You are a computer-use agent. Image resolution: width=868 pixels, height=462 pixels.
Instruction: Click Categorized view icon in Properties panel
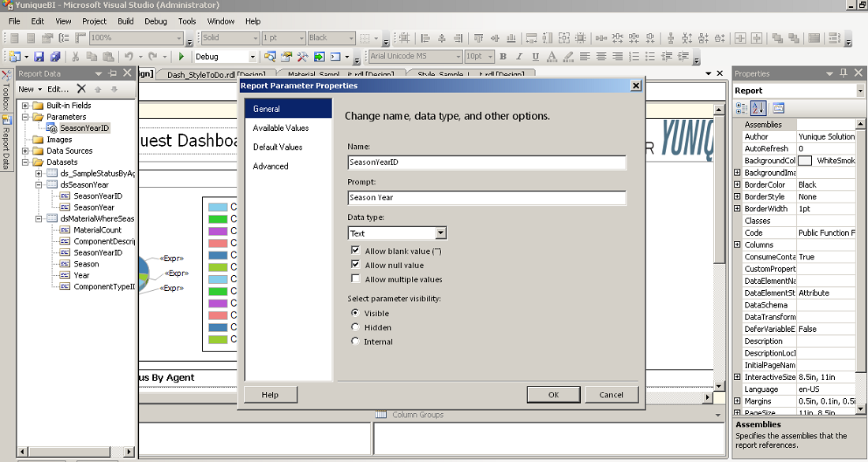742,108
